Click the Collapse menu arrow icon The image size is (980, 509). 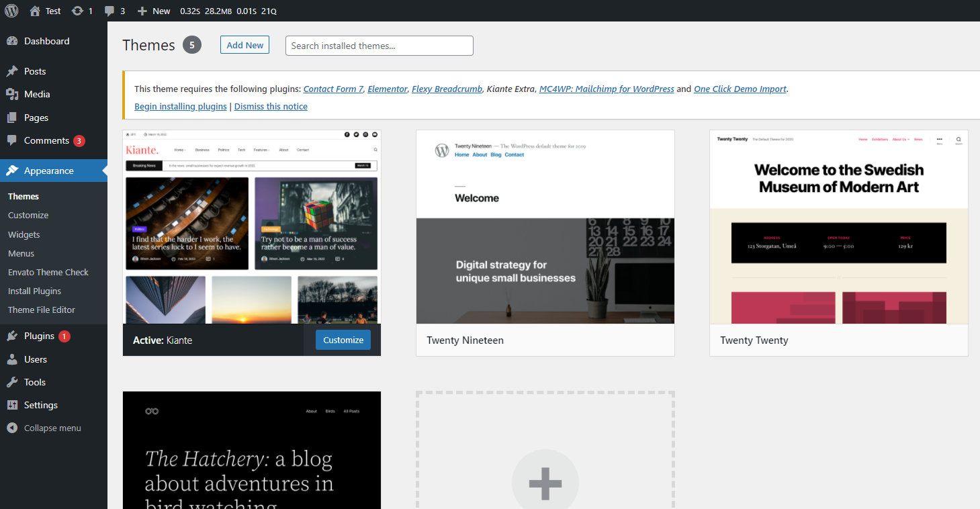pos(12,428)
